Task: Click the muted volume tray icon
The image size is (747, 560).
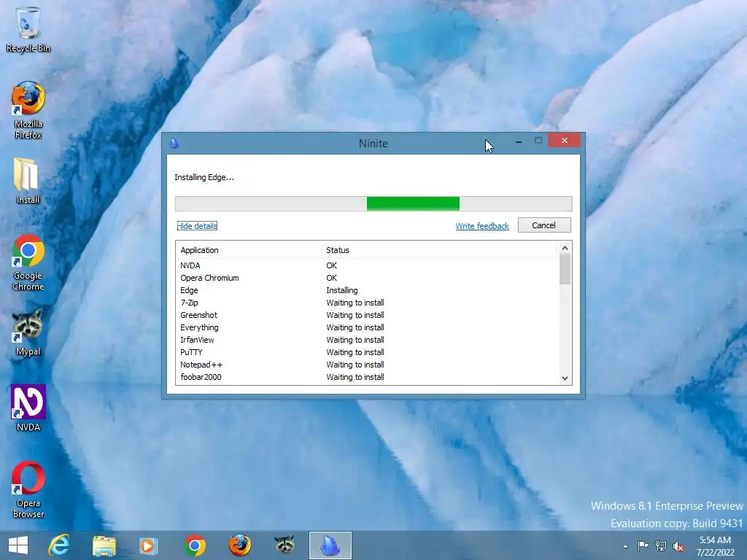Action: pos(678,546)
